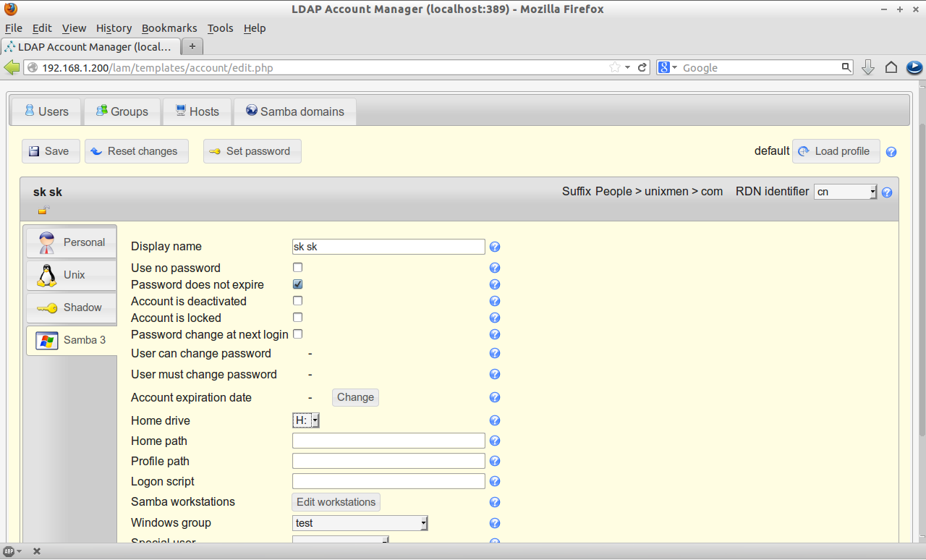Click help icon next to Home path
This screenshot has width=926, height=560.
click(495, 441)
